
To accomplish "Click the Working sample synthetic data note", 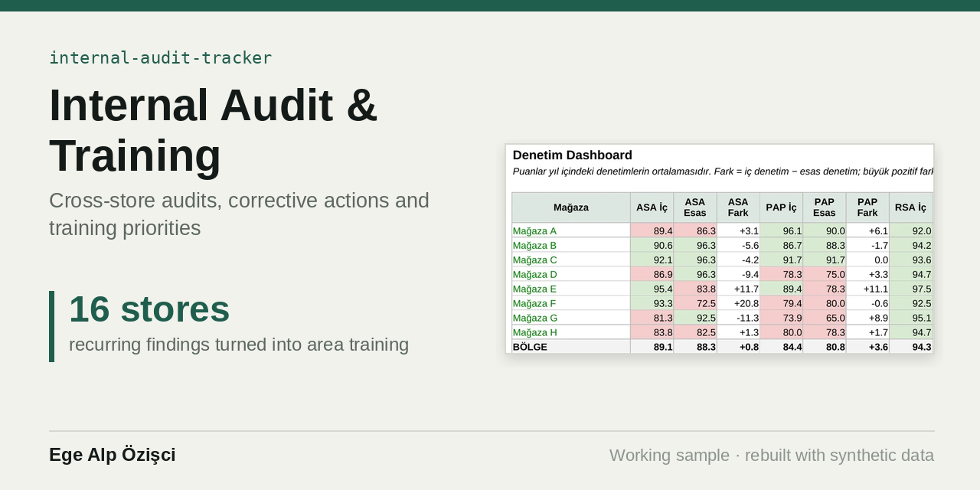I will click(x=772, y=456).
